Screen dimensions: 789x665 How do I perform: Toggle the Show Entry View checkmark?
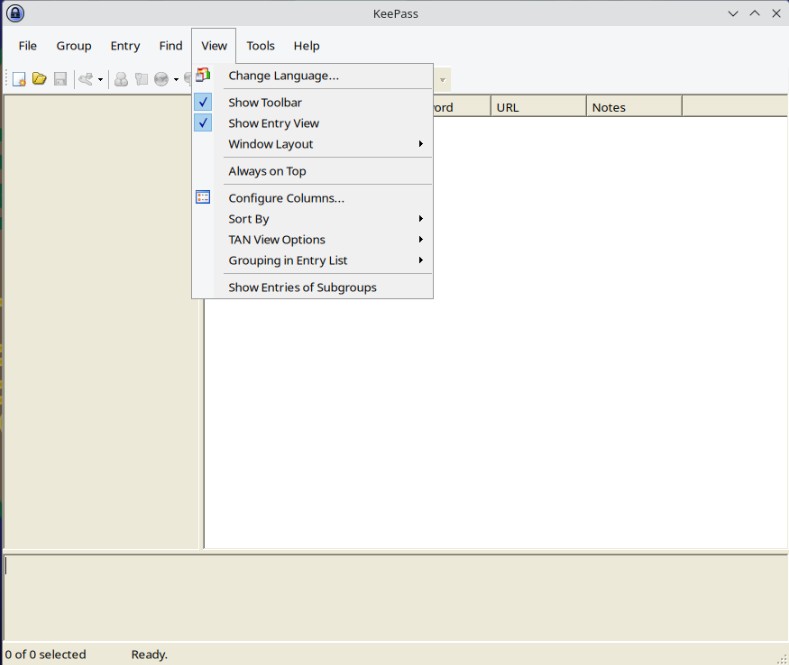[203, 123]
